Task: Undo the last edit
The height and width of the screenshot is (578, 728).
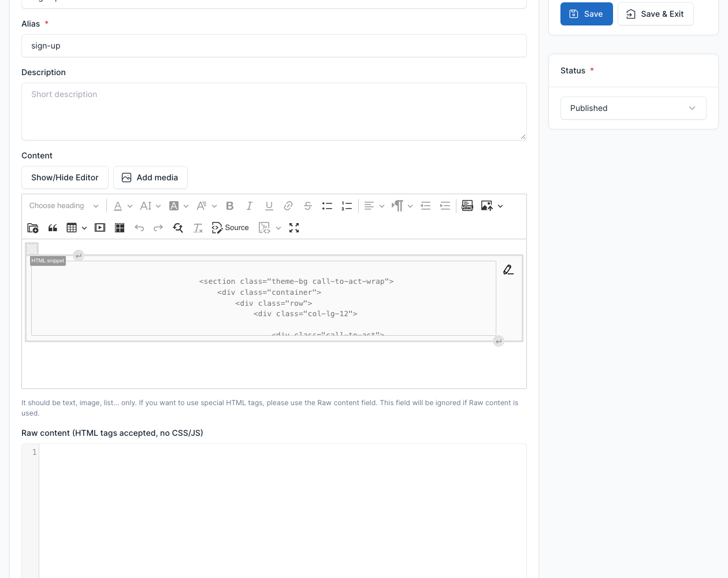Action: click(x=139, y=228)
